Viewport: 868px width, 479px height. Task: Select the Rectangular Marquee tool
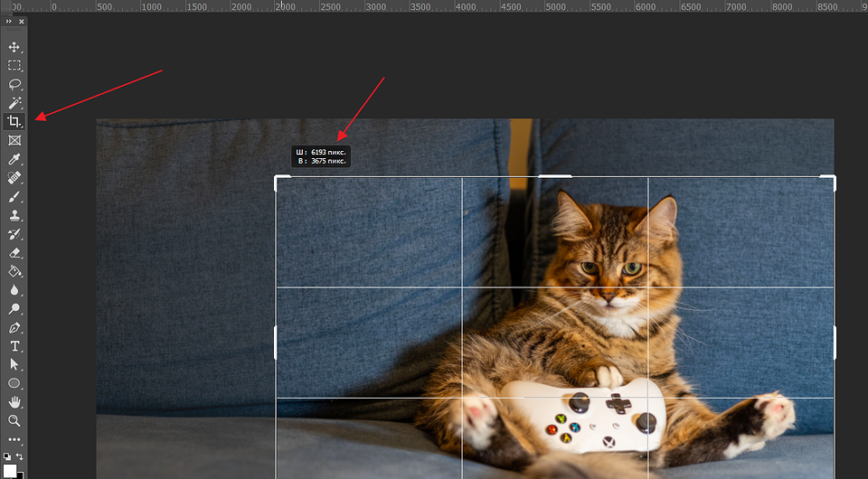click(14, 66)
